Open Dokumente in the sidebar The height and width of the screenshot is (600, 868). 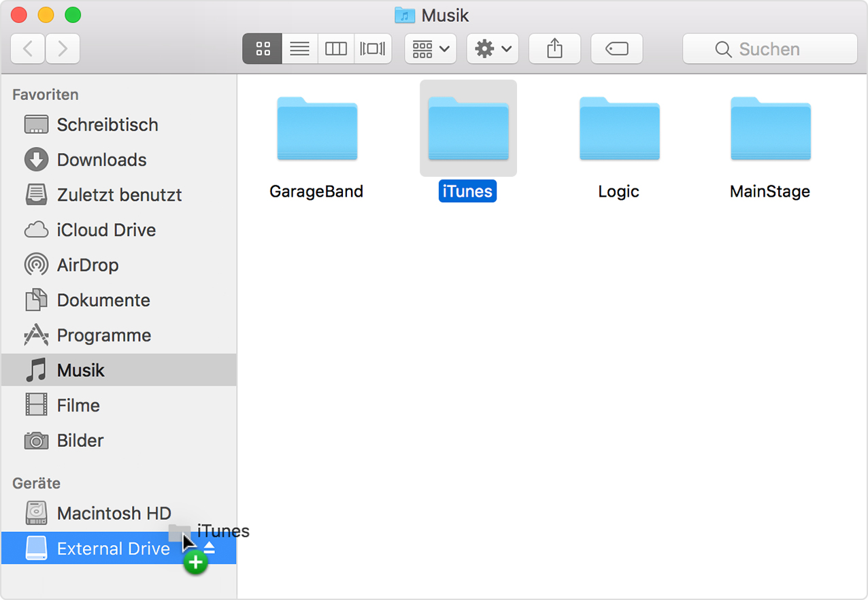118,300
